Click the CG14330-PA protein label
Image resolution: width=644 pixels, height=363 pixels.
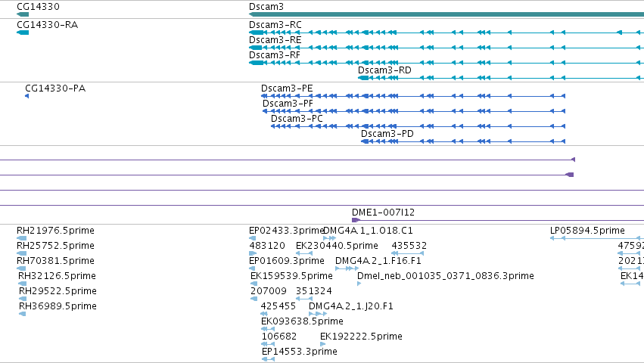(55, 88)
